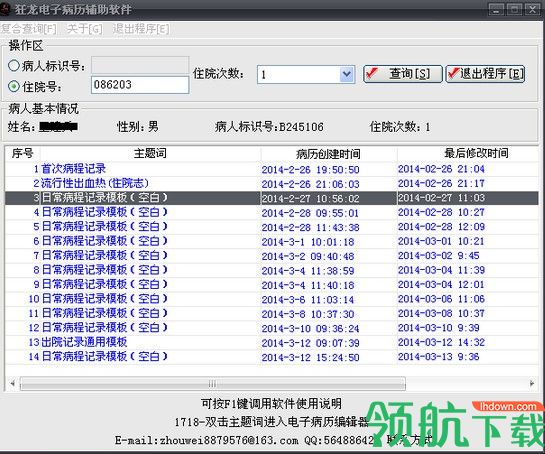Click creation time 2014-3-1 10:01:18
Image resolution: width=545 pixels, height=454 pixels.
click(x=308, y=242)
